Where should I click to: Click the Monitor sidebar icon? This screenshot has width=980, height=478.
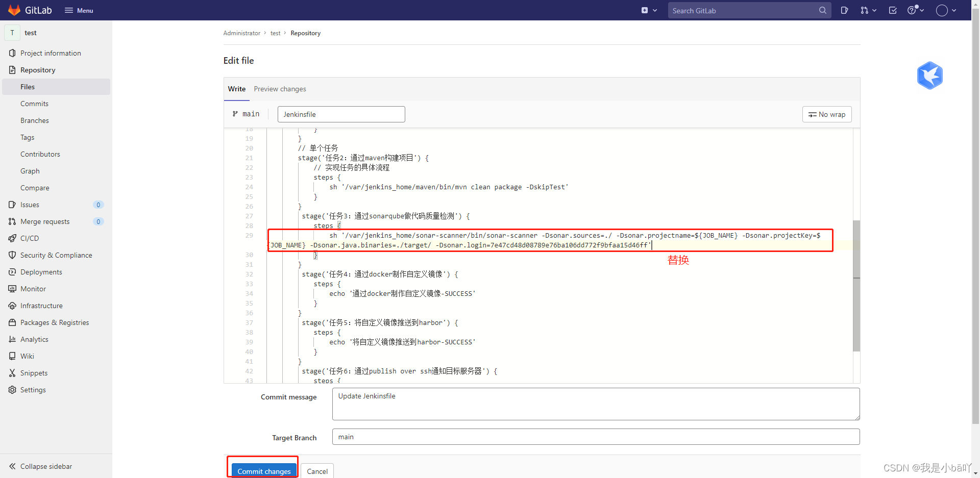[x=12, y=289]
